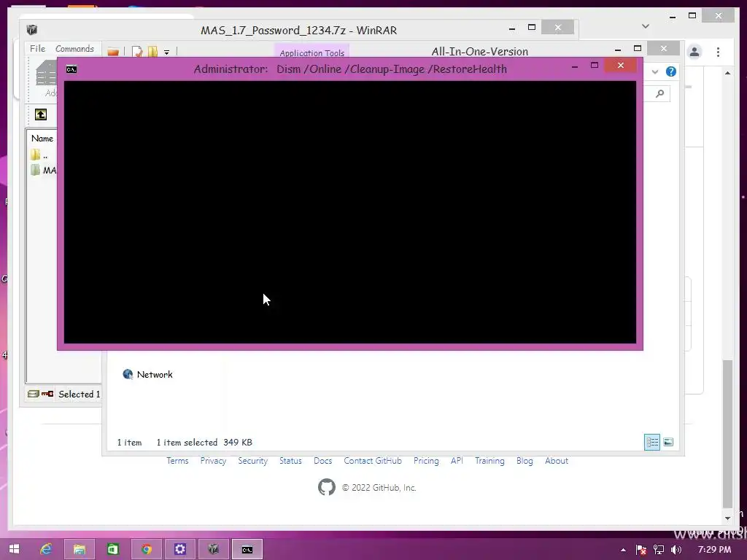Open the GitHub Privacy footer link
This screenshot has width=747, height=560.
[x=213, y=461]
